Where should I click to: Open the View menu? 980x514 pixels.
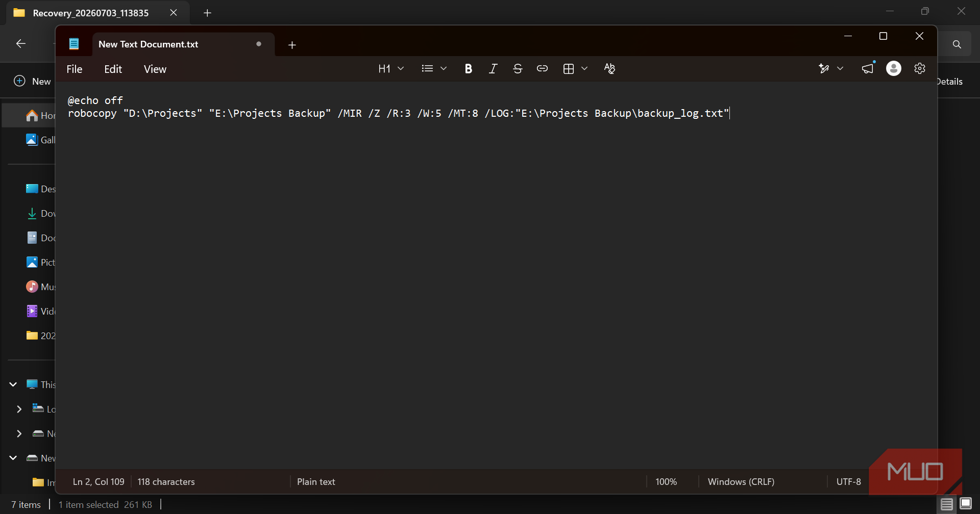pos(155,69)
